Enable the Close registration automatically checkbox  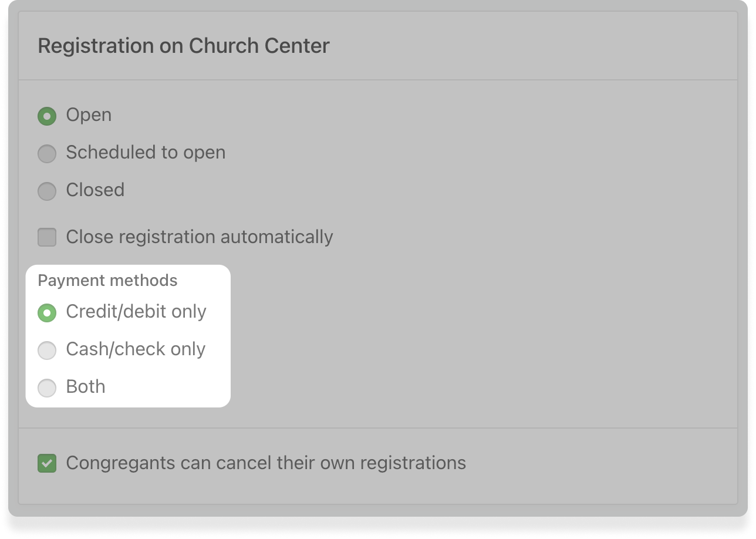(47, 238)
